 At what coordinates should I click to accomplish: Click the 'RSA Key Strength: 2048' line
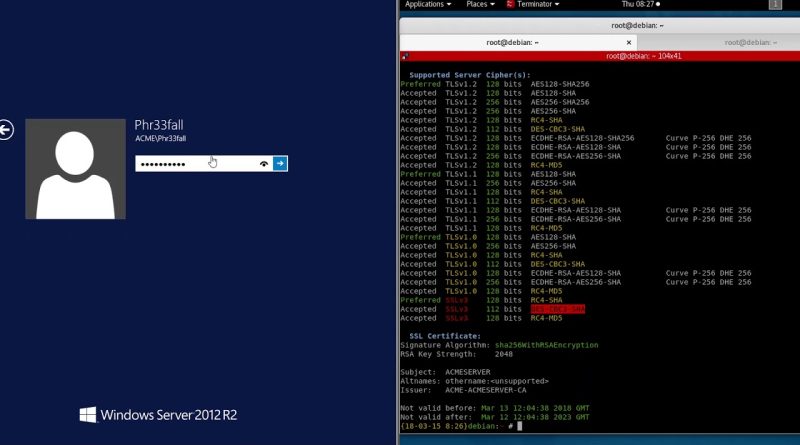(457, 354)
